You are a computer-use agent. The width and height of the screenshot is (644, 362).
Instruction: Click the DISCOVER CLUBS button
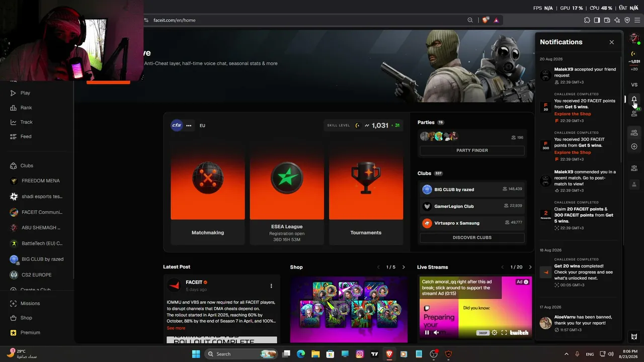coord(472,237)
